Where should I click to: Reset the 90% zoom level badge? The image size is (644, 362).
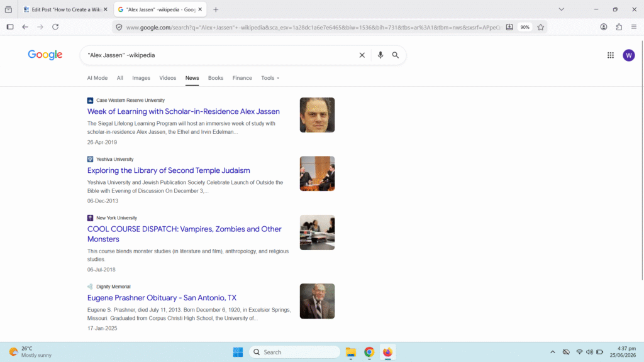click(525, 27)
